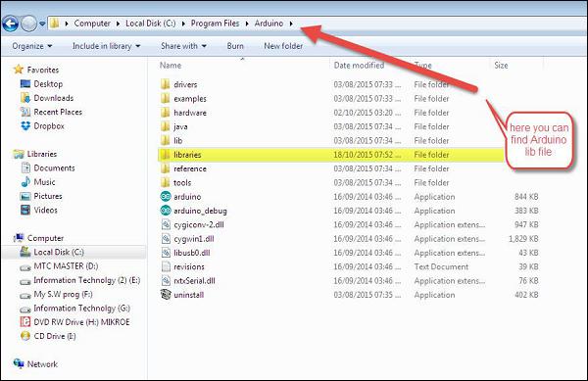Viewport: 588px width, 381px height.
Task: Select the tools folder
Action: tap(182, 183)
